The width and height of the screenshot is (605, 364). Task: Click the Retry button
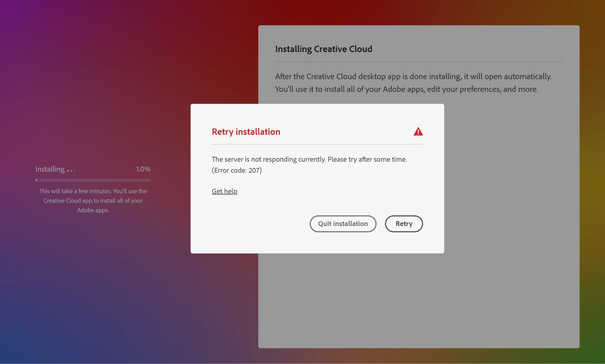[x=404, y=224]
